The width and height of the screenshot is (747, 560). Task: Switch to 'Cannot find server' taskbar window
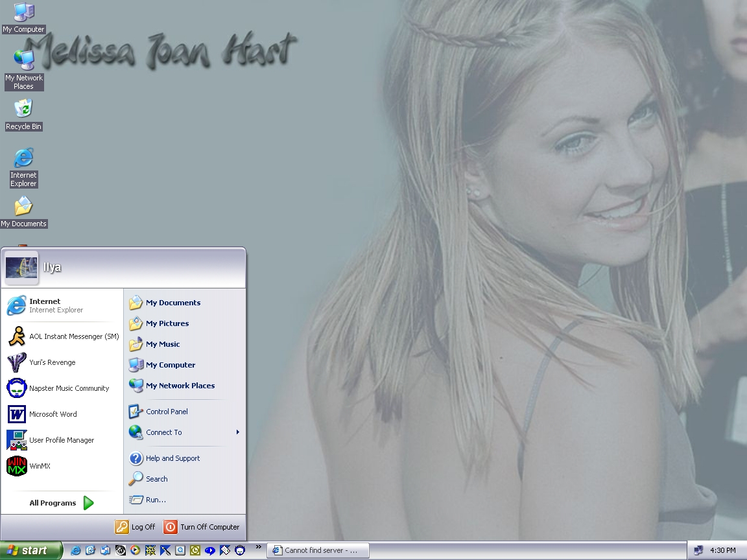(318, 550)
